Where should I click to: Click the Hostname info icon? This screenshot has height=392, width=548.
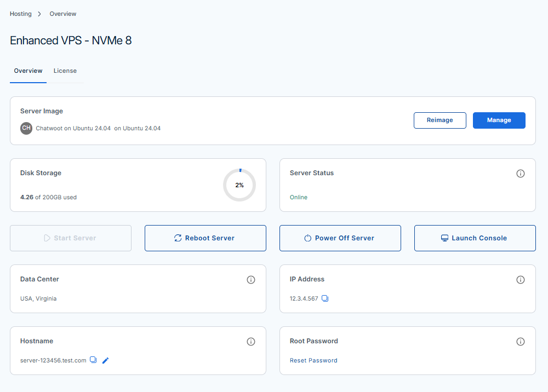point(251,342)
